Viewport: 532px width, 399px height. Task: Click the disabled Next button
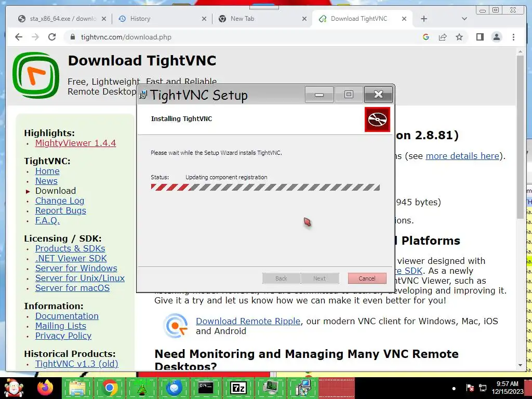(x=320, y=278)
